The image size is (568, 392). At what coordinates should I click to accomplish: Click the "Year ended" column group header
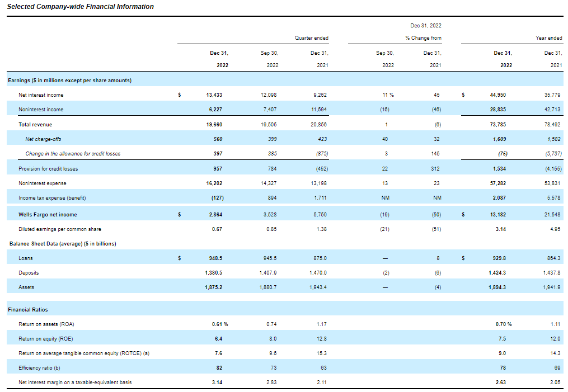549,37
